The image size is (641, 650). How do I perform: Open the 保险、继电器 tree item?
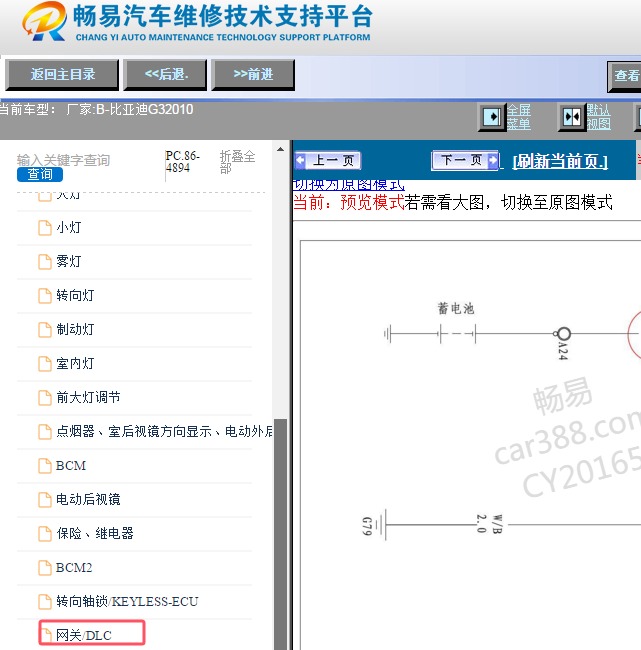point(95,534)
